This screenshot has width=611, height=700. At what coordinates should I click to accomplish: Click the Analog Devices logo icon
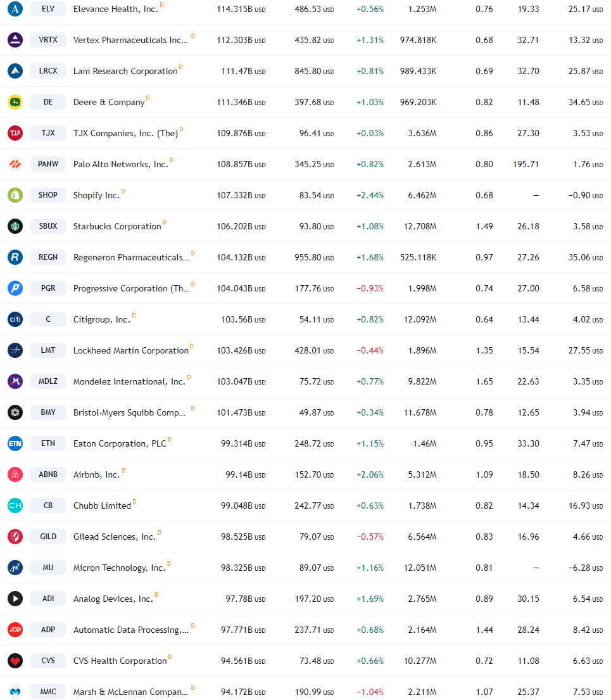click(x=15, y=598)
